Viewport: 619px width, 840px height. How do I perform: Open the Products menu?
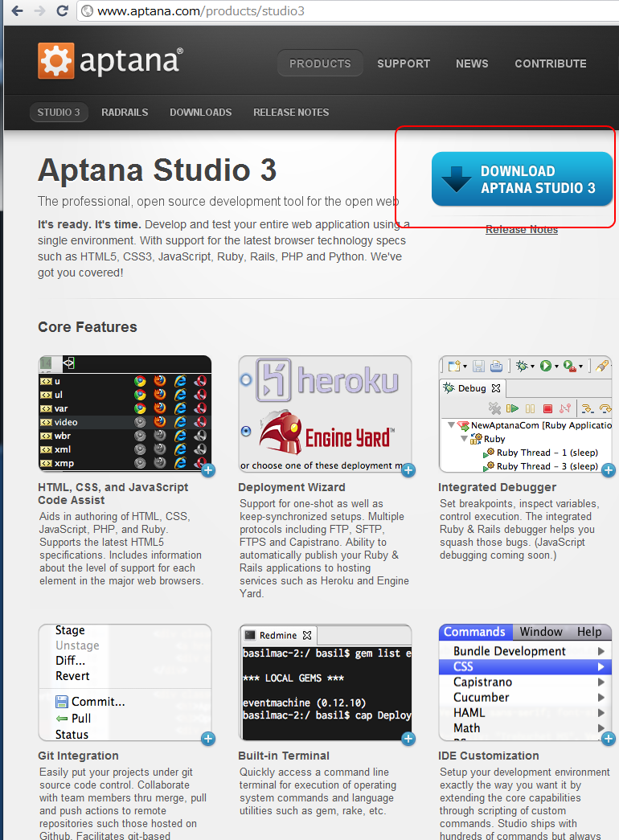point(320,64)
